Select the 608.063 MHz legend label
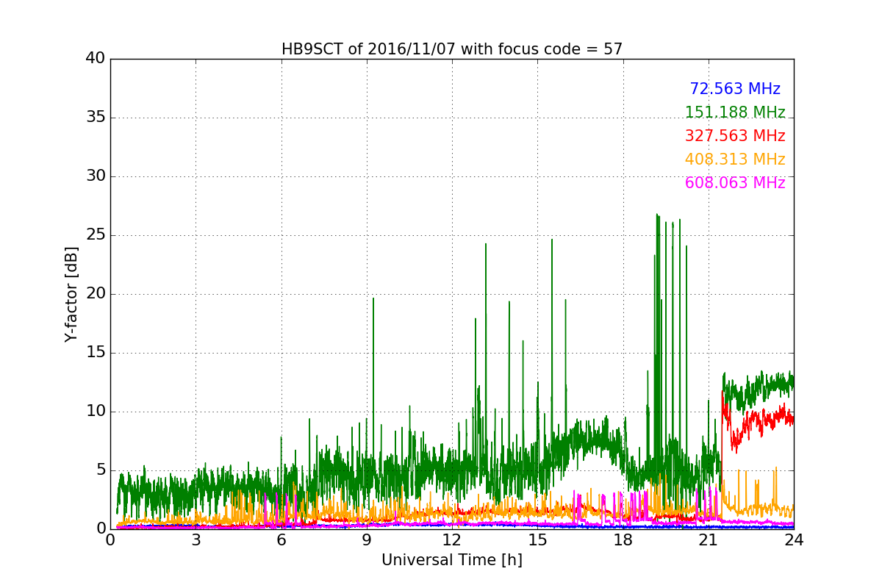This screenshot has height=588, width=882. click(735, 183)
